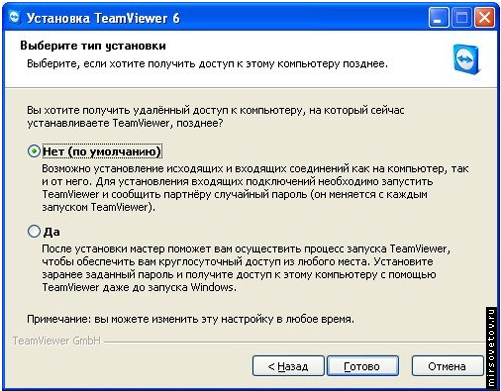Screen dimensions: 501x391
Task: Minimize the TeamViewer 6 setup window
Action: tap(439, 18)
